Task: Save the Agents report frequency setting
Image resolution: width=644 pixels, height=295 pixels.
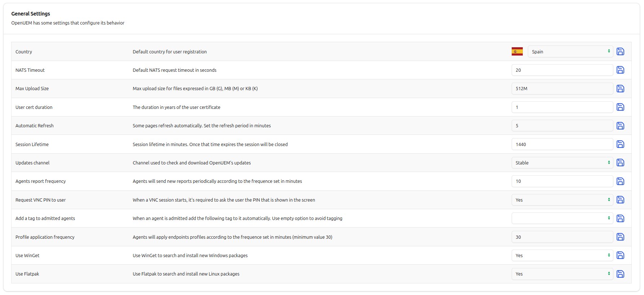Action: click(x=620, y=181)
